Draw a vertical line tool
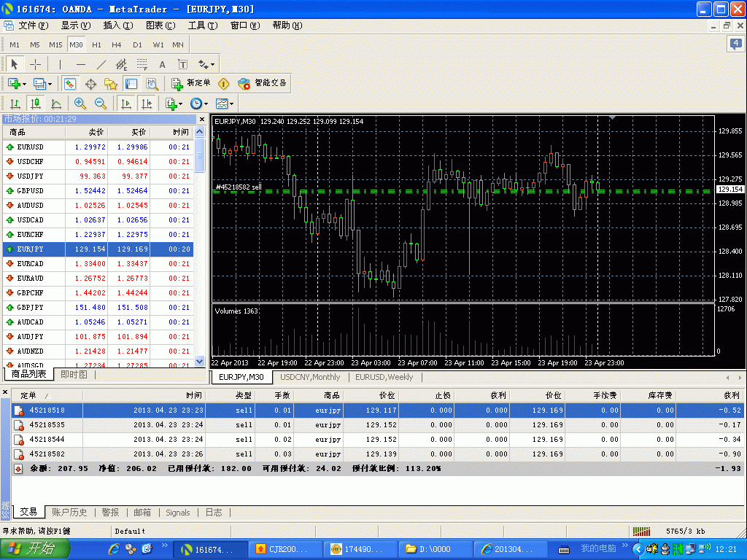The image size is (747, 560). [60, 64]
